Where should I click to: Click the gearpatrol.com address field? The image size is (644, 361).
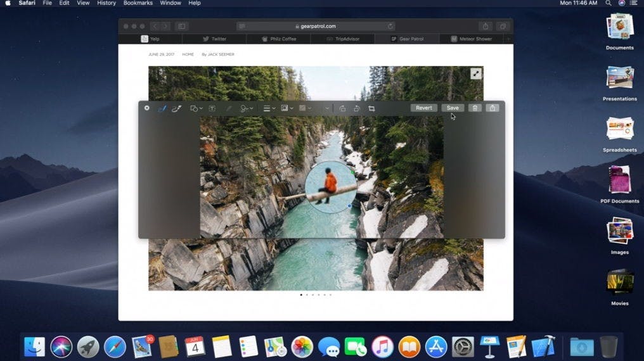[316, 26]
